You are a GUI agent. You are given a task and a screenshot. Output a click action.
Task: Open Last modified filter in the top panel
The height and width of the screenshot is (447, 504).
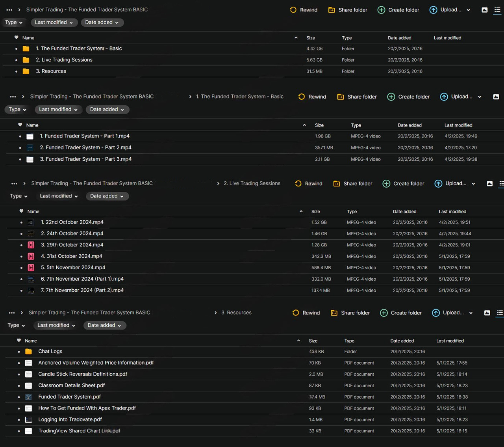pos(54,22)
